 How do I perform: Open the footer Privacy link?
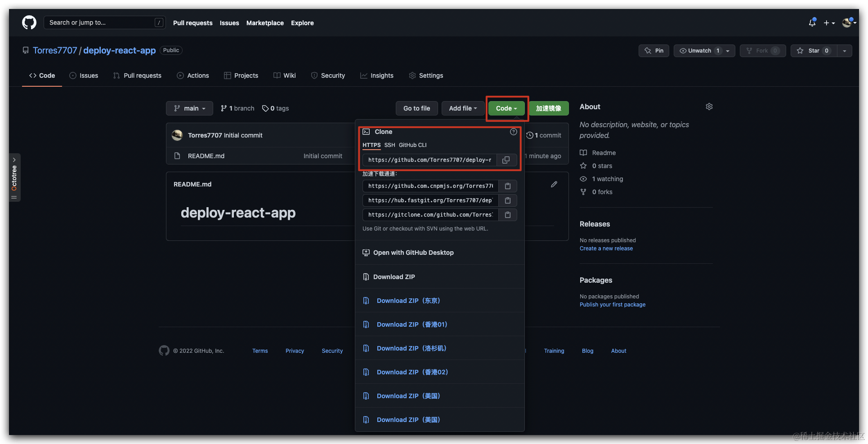pos(295,351)
